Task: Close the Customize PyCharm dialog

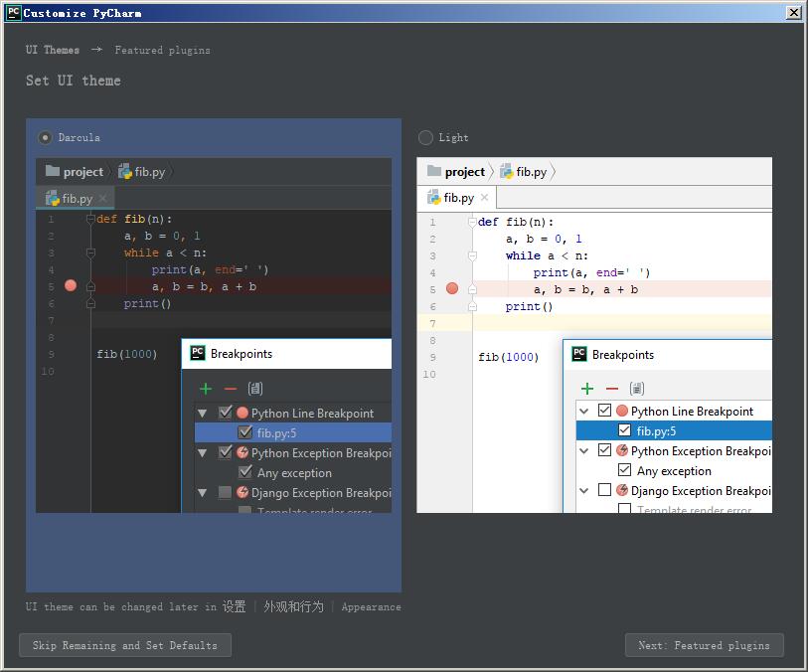Action: pyautogui.click(x=793, y=12)
